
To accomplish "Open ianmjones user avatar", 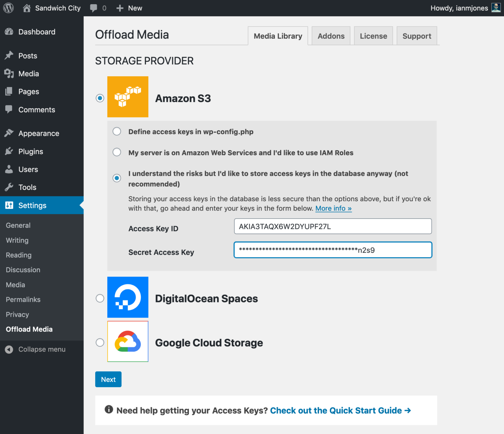I will pyautogui.click(x=496, y=8).
